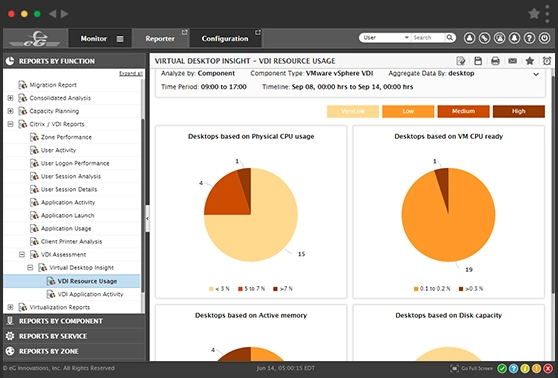Expand report criteria with the chevron arrow
The height and width of the screenshot is (378, 558).
536,74
